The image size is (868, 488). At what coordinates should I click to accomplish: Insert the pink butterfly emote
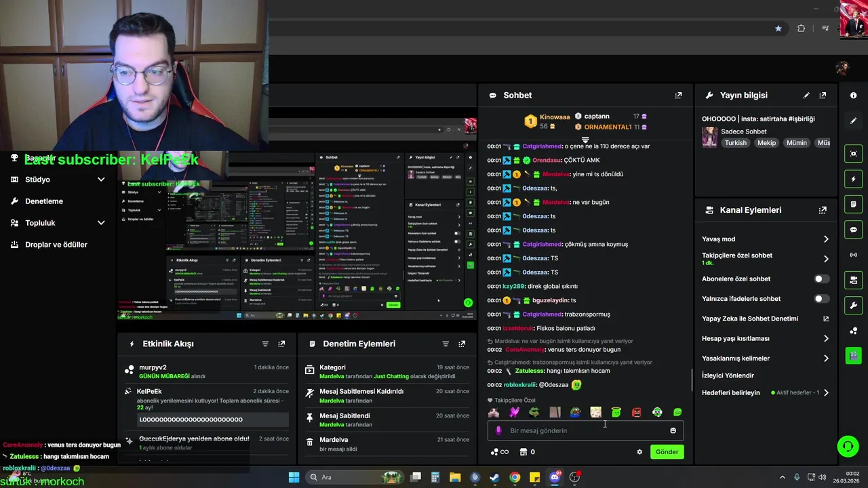514,412
